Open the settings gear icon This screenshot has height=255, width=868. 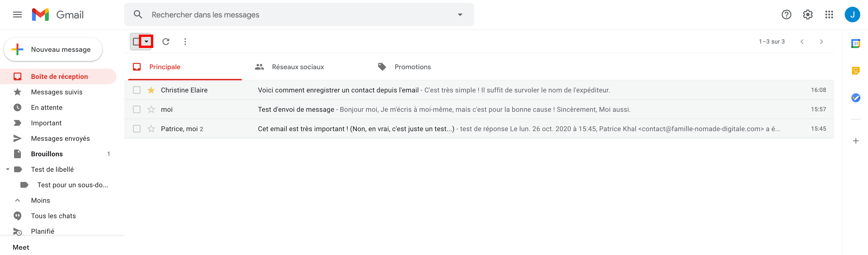pyautogui.click(x=808, y=15)
